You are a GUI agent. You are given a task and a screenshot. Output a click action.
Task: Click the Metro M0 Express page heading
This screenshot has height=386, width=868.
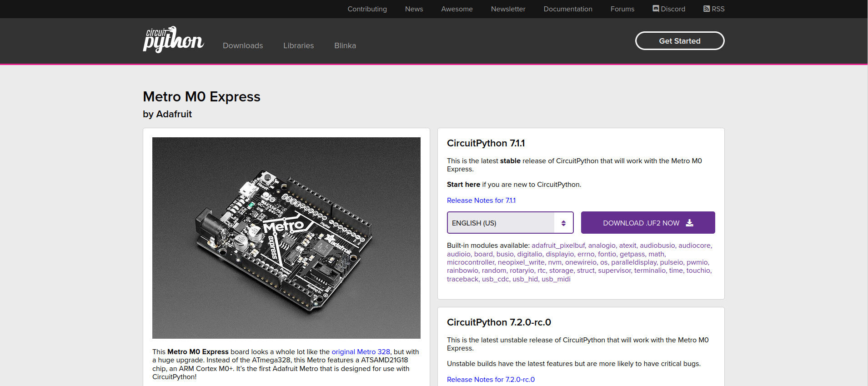point(201,97)
